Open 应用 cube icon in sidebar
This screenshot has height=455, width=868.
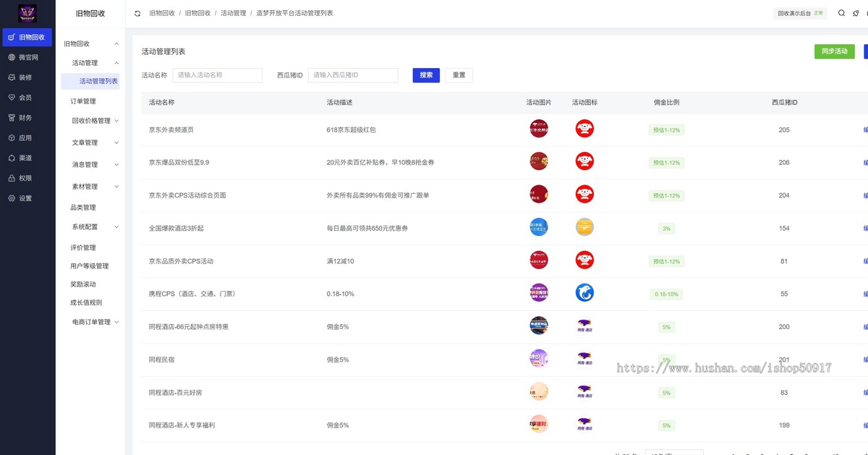click(12, 137)
